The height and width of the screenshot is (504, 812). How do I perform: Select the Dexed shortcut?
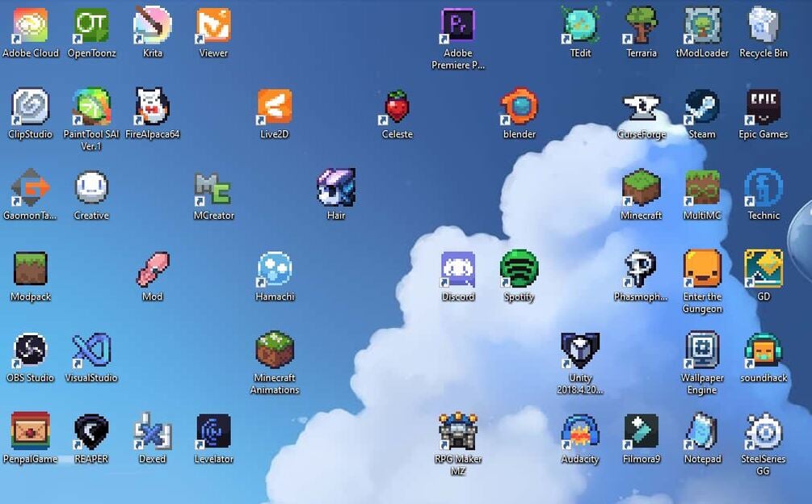click(152, 431)
